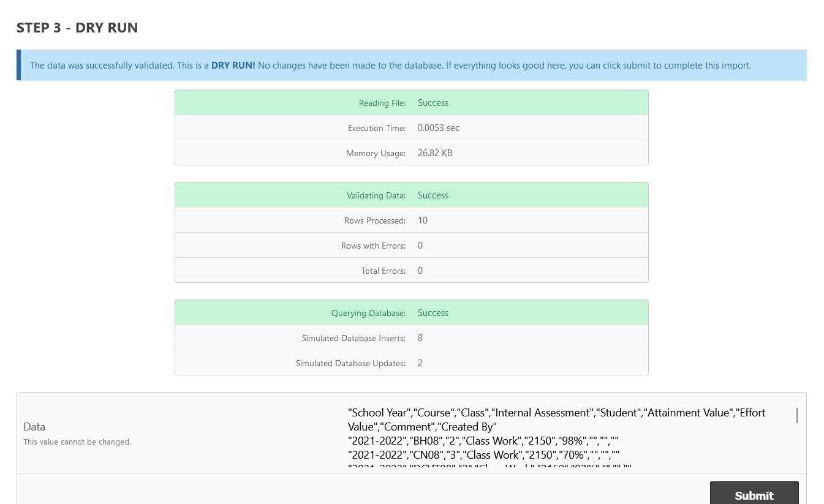Image resolution: width=824 pixels, height=504 pixels.
Task: Click the Rows with Errors row
Action: (411, 246)
